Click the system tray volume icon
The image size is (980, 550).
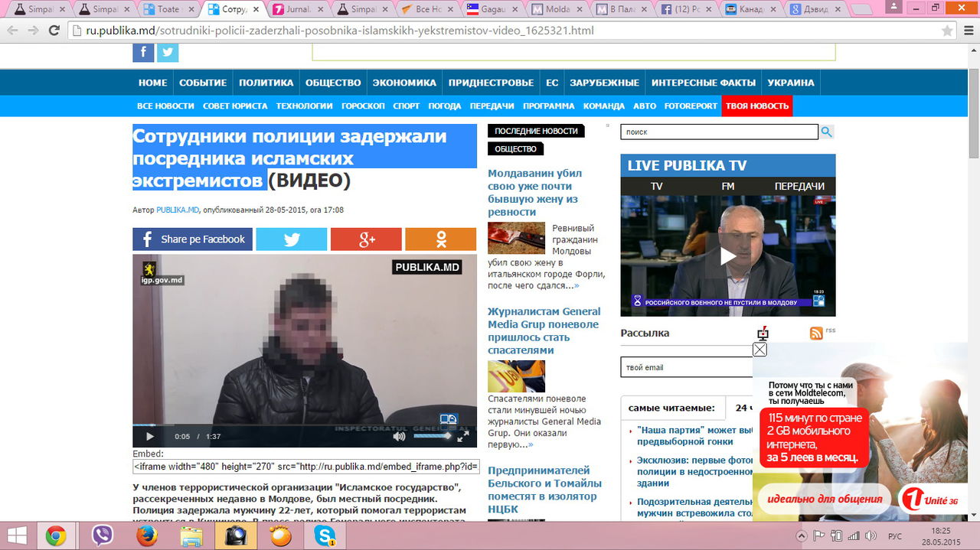(x=869, y=536)
